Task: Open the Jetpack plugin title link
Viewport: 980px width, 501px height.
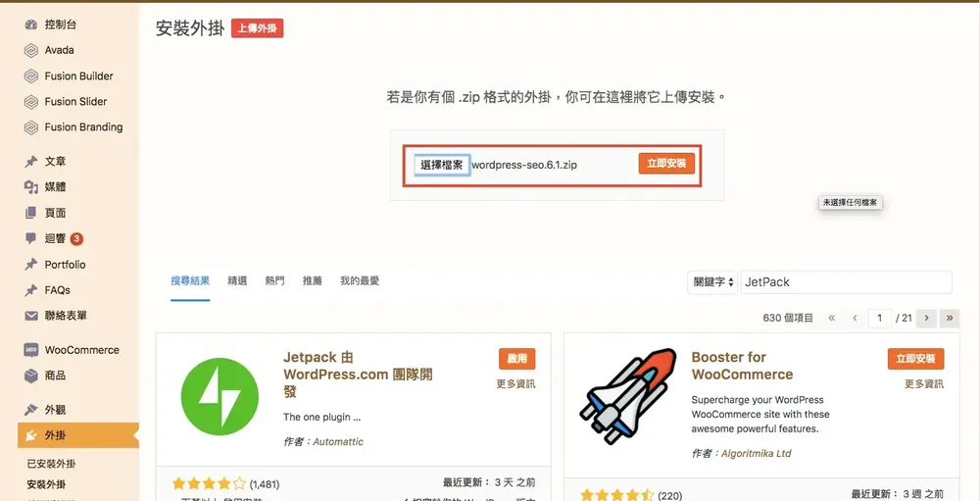Action: (x=358, y=374)
